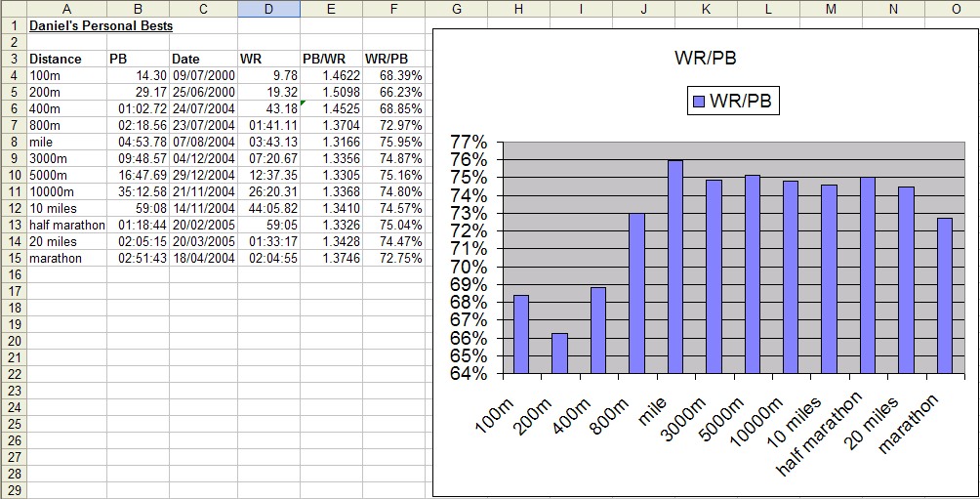Select the row 15 header
The height and width of the screenshot is (499, 980).
tap(13, 259)
